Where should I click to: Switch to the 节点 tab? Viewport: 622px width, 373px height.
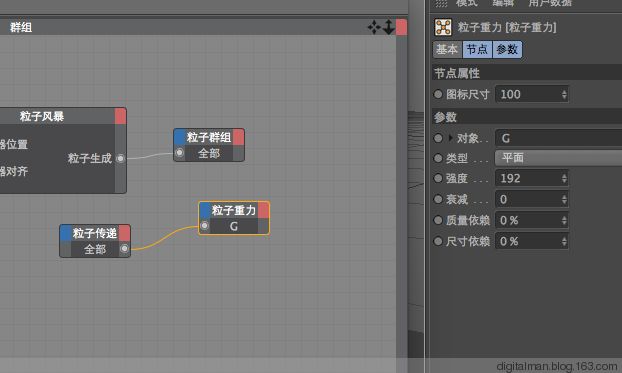[477, 50]
